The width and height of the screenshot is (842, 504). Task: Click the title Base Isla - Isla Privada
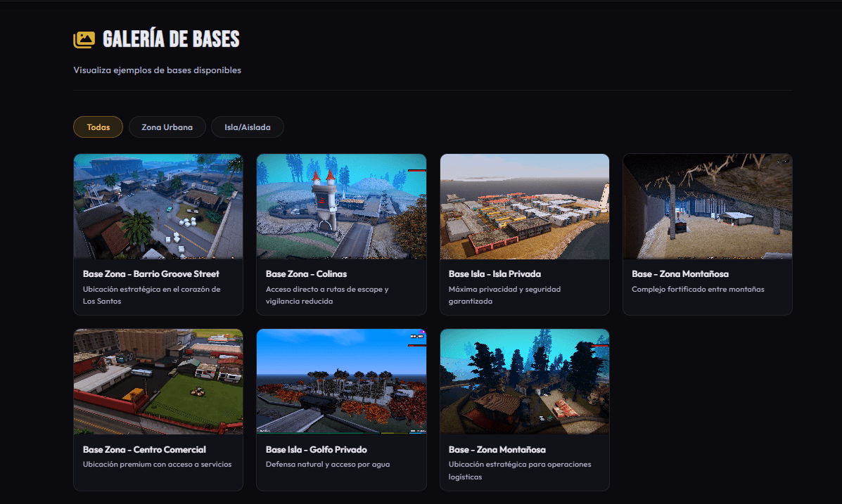495,273
